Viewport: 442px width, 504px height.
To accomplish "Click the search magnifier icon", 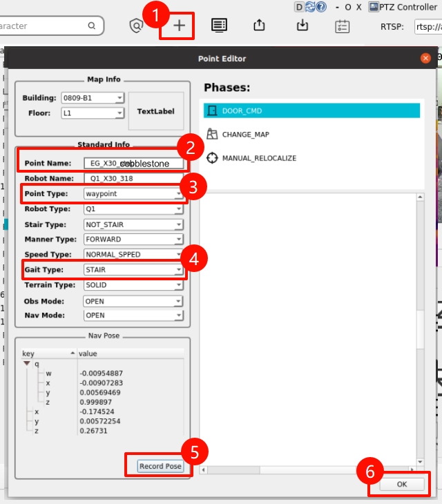I will click(x=92, y=26).
